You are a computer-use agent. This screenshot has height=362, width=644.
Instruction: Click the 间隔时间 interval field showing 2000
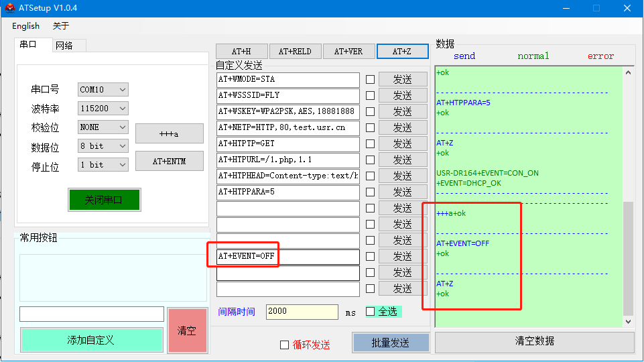click(x=302, y=312)
